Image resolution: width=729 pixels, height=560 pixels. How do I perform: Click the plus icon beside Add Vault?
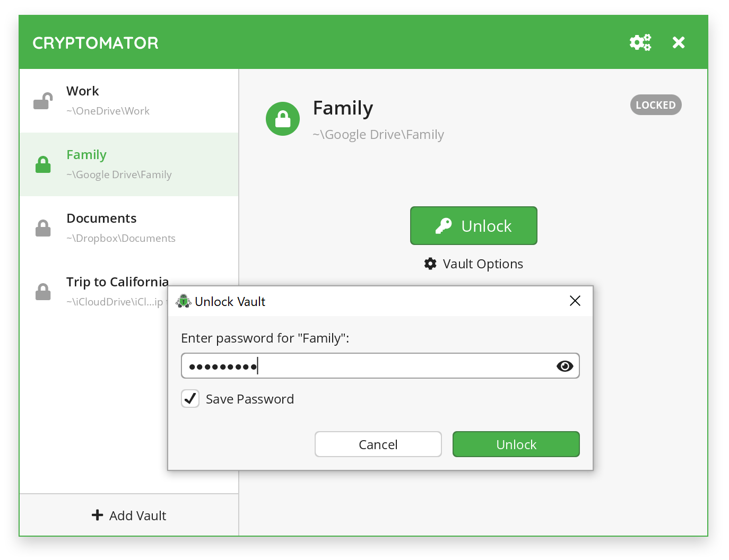click(97, 515)
